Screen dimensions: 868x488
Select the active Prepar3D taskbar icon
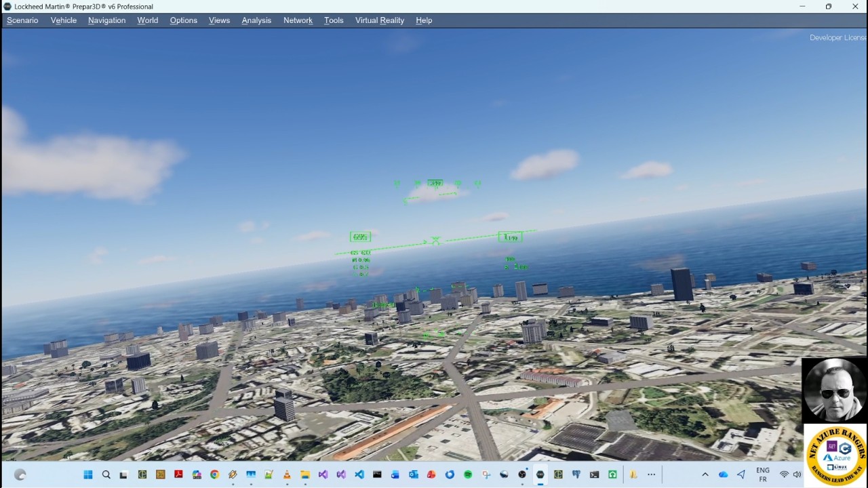540,474
